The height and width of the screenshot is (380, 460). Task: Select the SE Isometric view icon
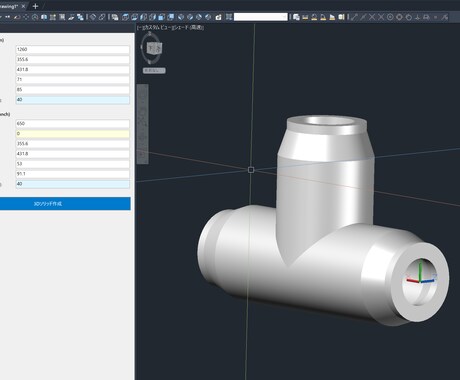pos(190,17)
